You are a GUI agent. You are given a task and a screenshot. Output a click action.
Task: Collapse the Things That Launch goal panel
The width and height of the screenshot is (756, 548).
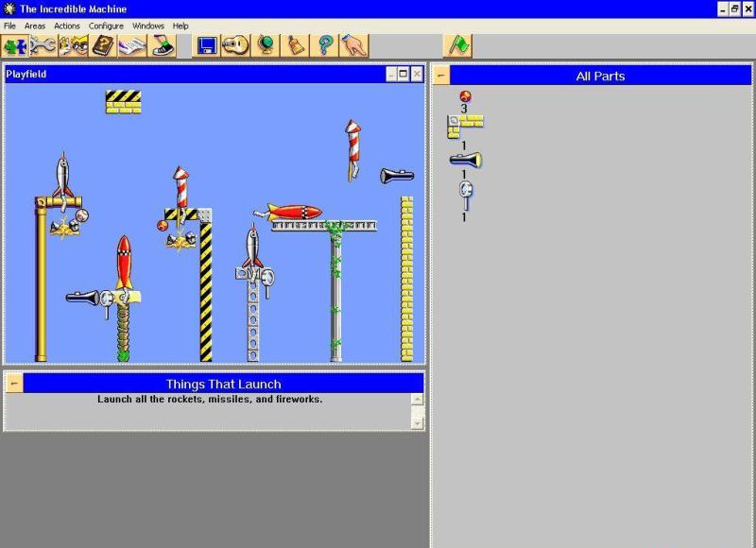[x=14, y=384]
